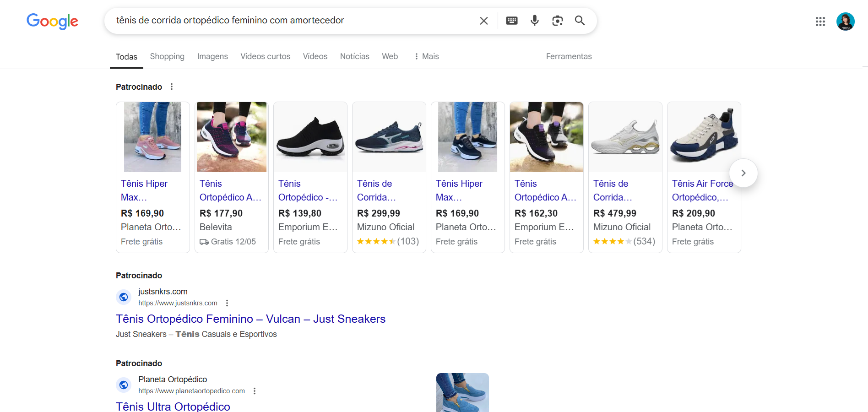Open Tênis Ortopédico Feminino – Vulcan result
Screen dimensions: 868x412
(x=250, y=319)
